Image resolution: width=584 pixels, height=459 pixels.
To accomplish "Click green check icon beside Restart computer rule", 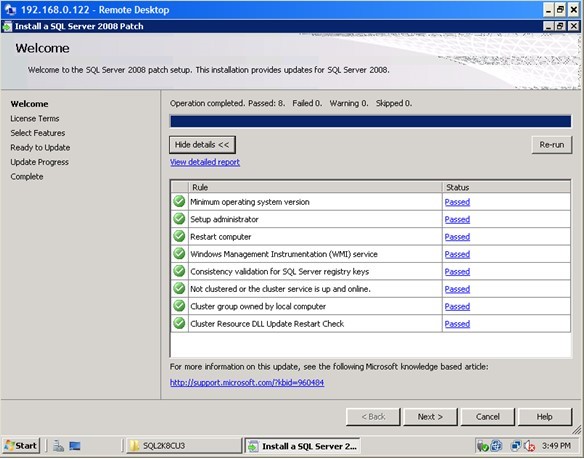I will [x=179, y=236].
